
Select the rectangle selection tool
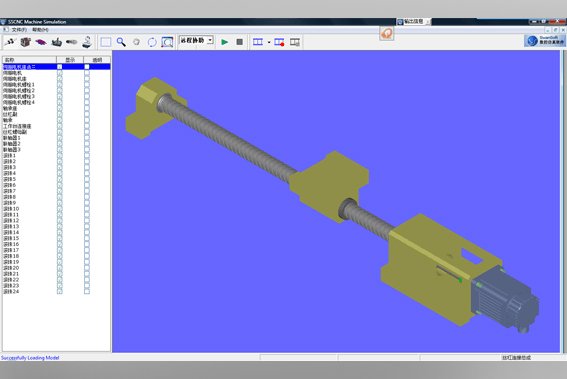(106, 42)
